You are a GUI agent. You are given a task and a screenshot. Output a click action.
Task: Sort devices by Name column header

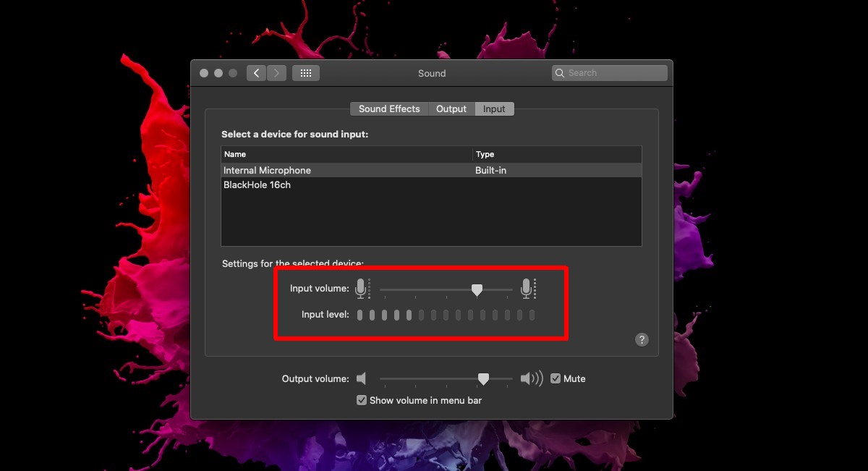[x=346, y=154]
